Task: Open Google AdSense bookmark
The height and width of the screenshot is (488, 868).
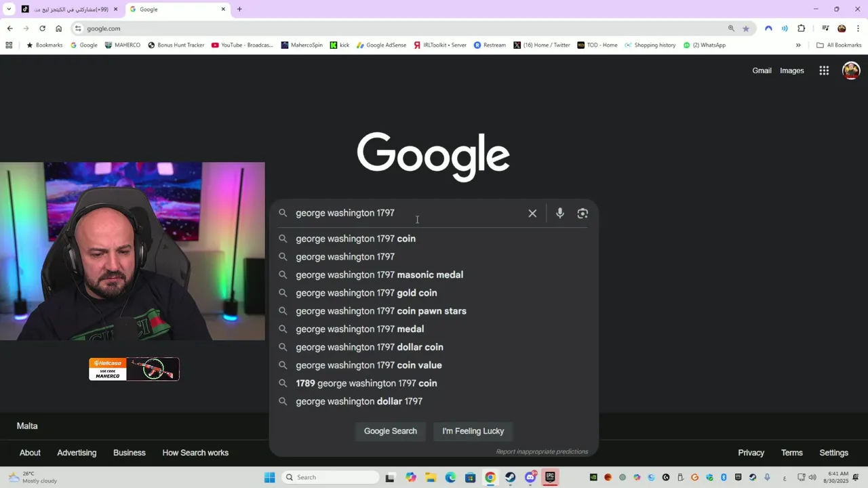Action: (381, 45)
